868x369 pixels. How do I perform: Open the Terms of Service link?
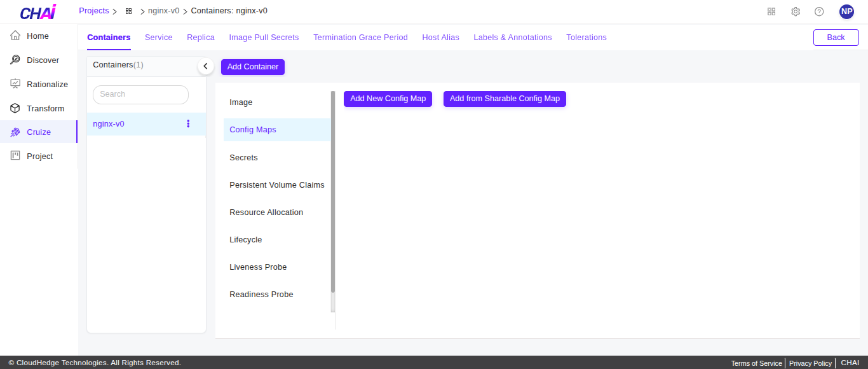coord(756,363)
